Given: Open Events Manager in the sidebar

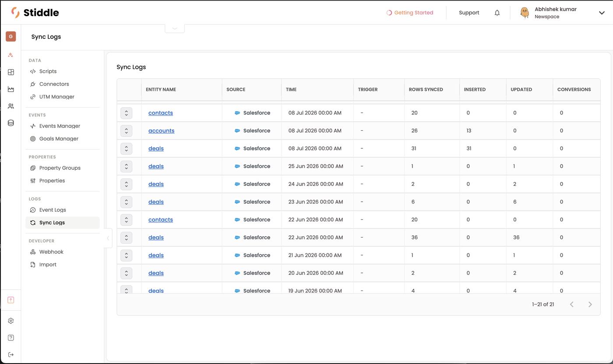Looking at the screenshot, I should pos(63,126).
